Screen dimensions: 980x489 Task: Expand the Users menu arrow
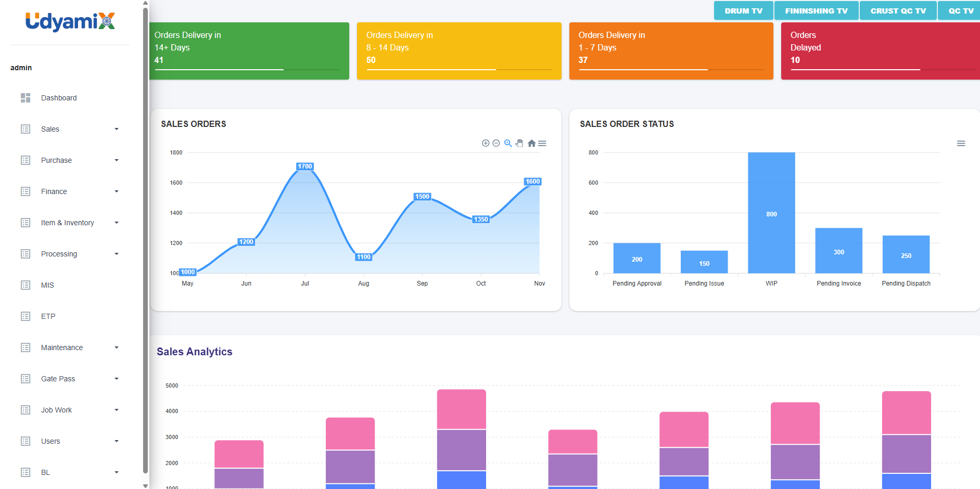[117, 441]
